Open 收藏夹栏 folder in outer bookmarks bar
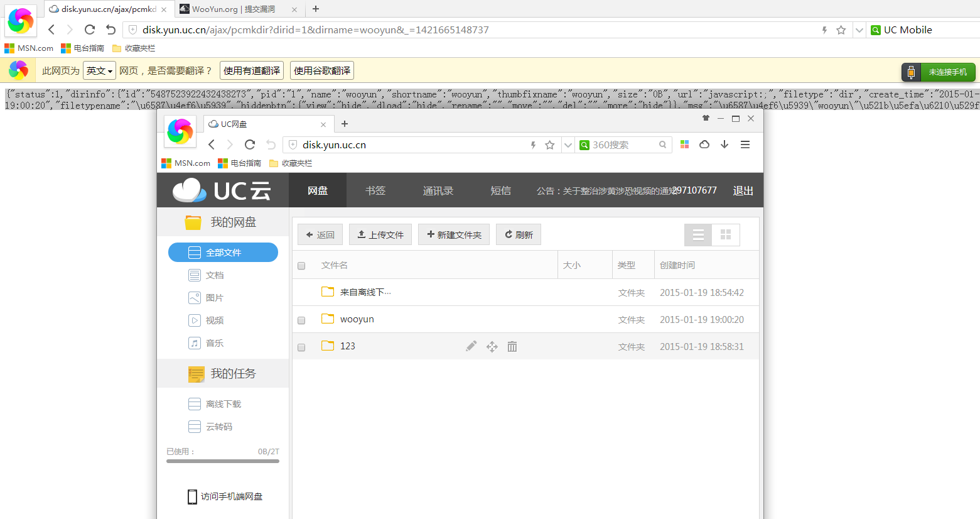 click(x=134, y=48)
